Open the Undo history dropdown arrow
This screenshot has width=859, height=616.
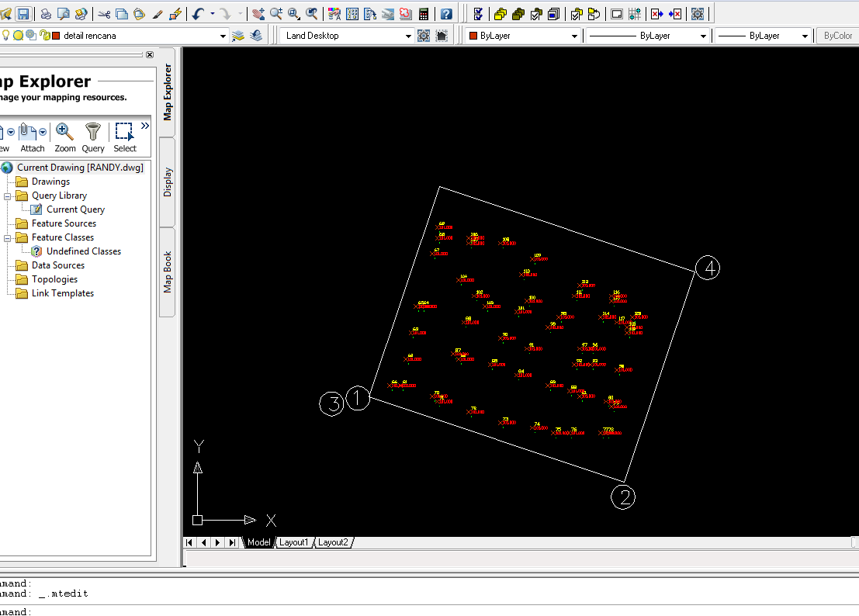coord(212,14)
